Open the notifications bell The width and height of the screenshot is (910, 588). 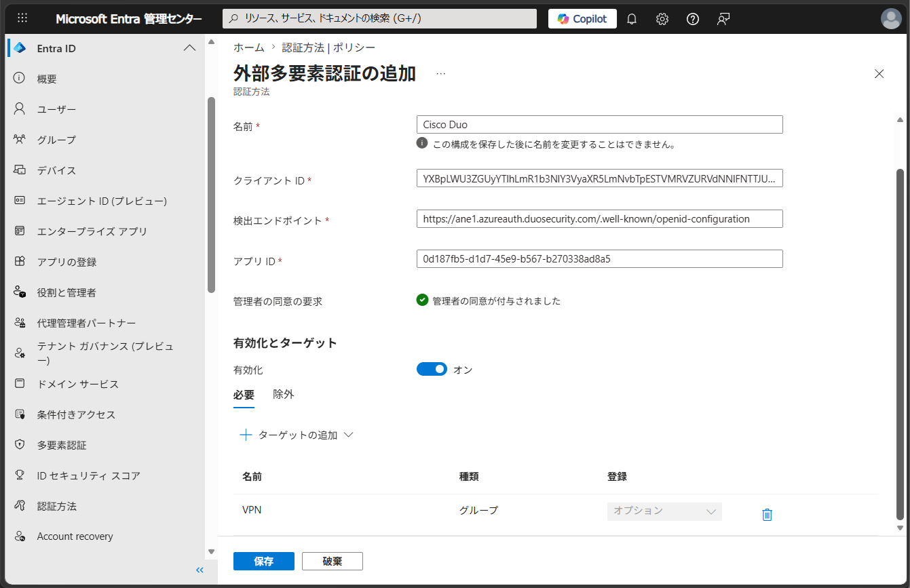pos(632,19)
